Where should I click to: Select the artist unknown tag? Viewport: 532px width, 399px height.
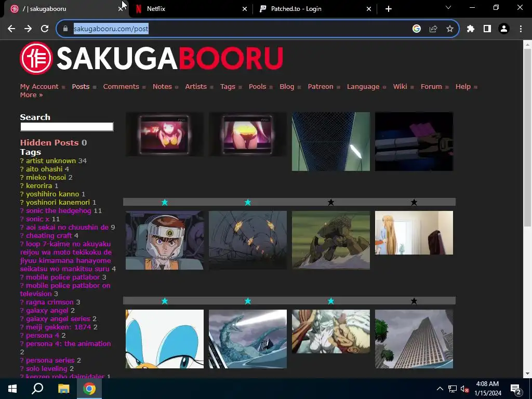click(x=51, y=161)
